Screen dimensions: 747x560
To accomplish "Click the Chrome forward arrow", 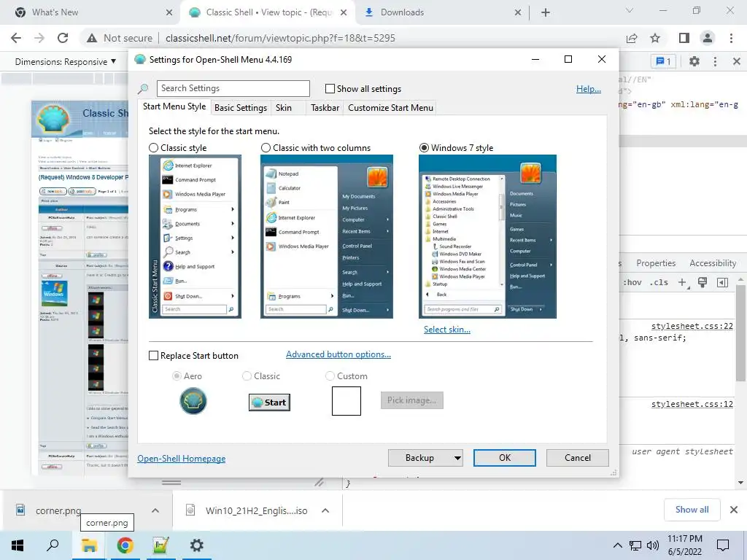I will click(x=39, y=38).
